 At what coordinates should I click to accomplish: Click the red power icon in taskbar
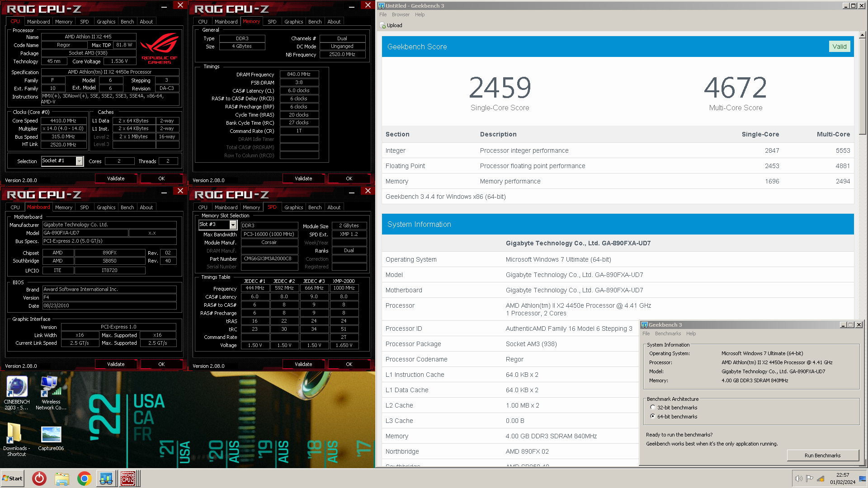click(x=39, y=479)
